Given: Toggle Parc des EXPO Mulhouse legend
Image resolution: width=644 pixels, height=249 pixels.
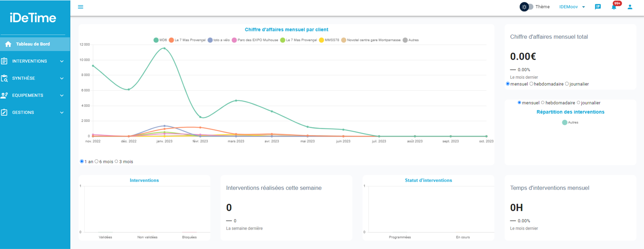Looking at the screenshot, I should (x=255, y=40).
